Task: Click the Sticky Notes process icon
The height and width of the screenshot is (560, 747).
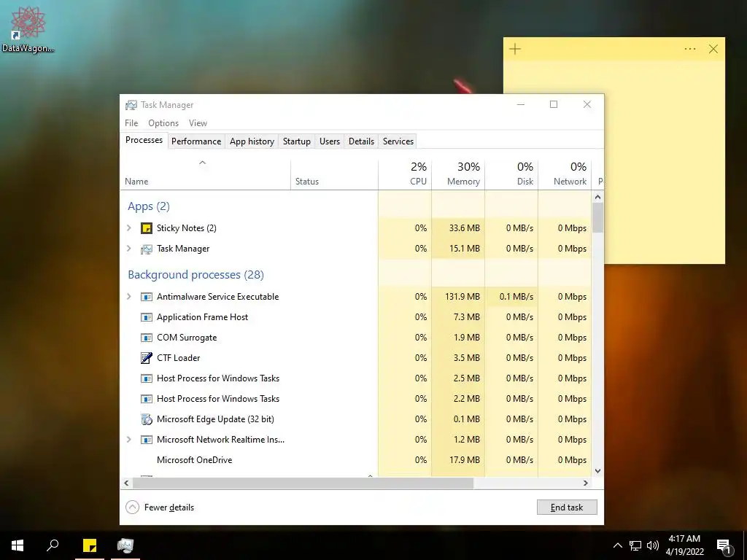Action: [146, 228]
